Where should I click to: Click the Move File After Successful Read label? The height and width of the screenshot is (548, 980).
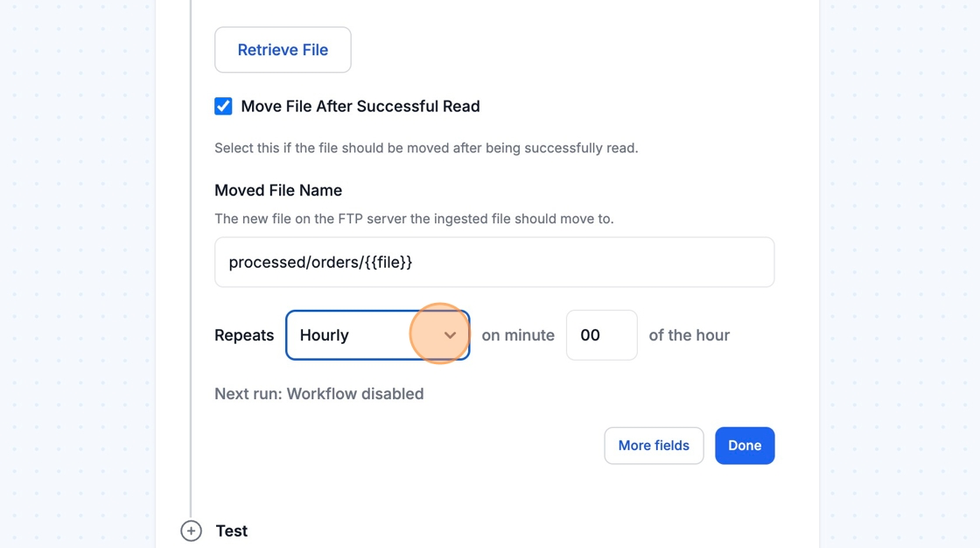pyautogui.click(x=360, y=106)
